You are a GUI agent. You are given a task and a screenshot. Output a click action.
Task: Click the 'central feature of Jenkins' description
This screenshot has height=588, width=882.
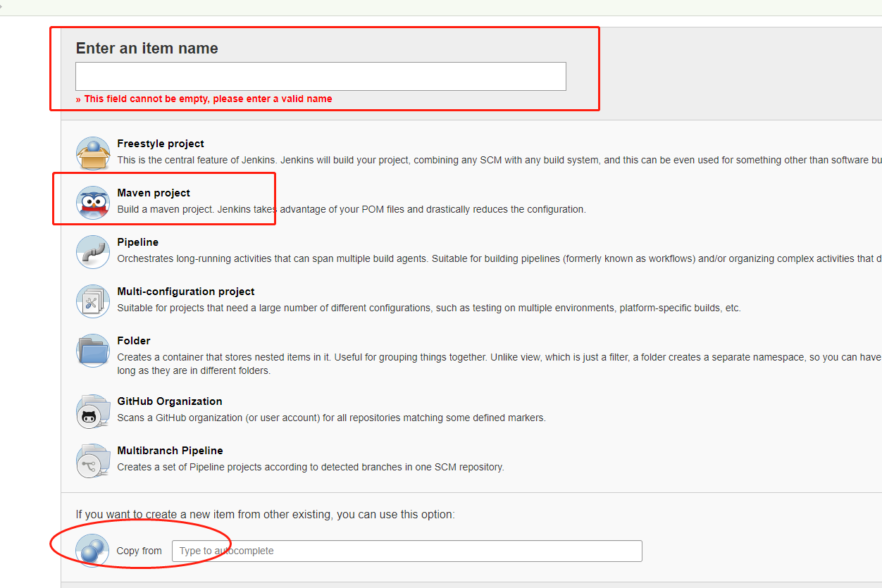(x=499, y=160)
